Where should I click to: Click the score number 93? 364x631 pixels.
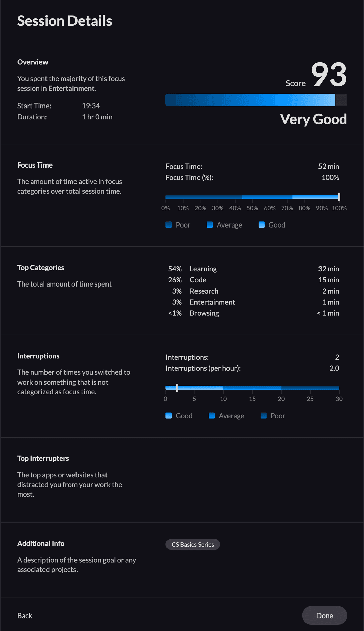pos(329,74)
